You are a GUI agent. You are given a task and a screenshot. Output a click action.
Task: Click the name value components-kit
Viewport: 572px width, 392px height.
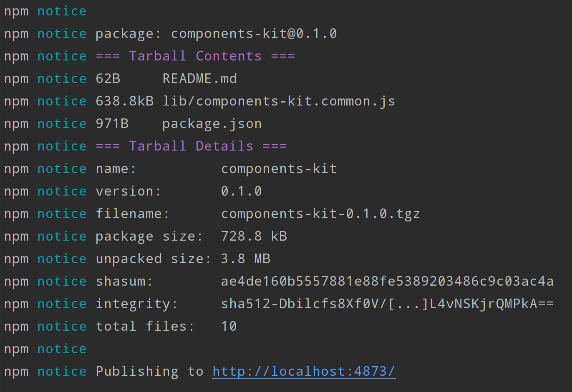tap(278, 168)
